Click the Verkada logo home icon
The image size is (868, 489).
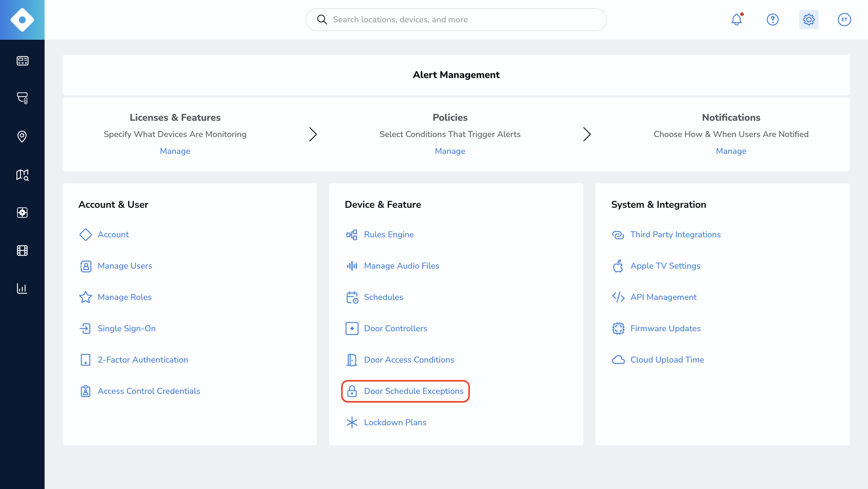[x=22, y=20]
